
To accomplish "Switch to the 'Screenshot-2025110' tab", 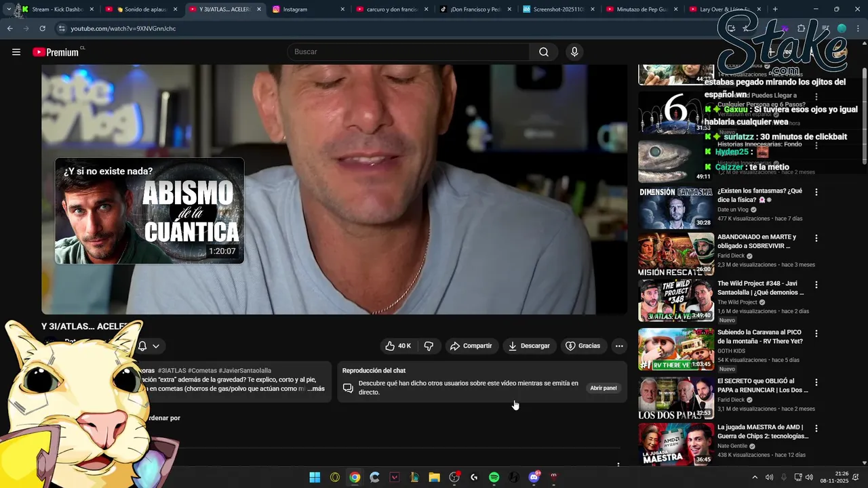I will pos(559,9).
